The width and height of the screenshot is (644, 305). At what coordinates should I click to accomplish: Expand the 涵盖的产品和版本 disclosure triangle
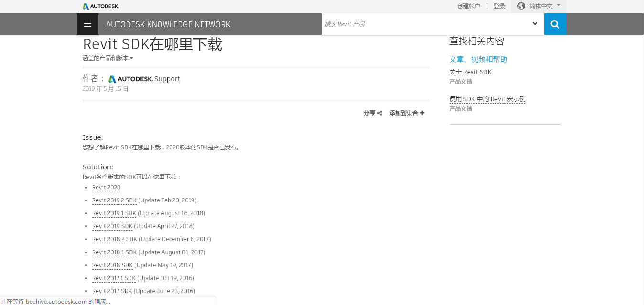pyautogui.click(x=132, y=58)
